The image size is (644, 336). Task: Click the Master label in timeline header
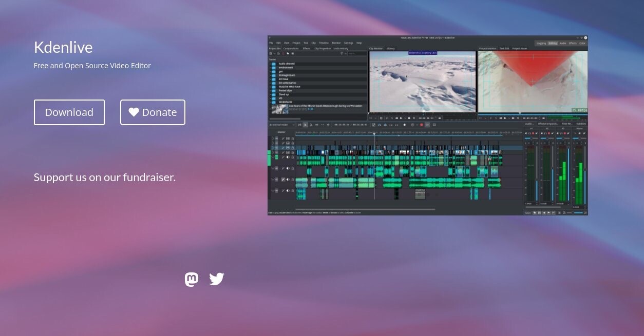(281, 132)
